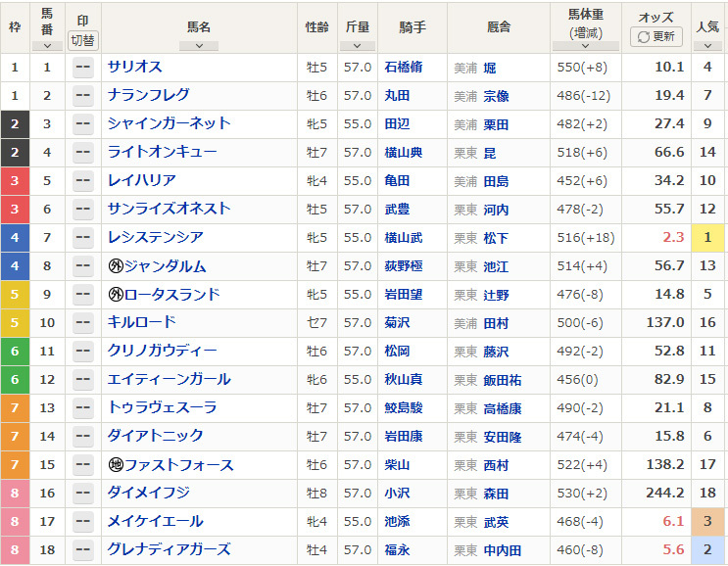Sort by 人気 using its arrow
The width and height of the screenshot is (728, 566).
706,45
